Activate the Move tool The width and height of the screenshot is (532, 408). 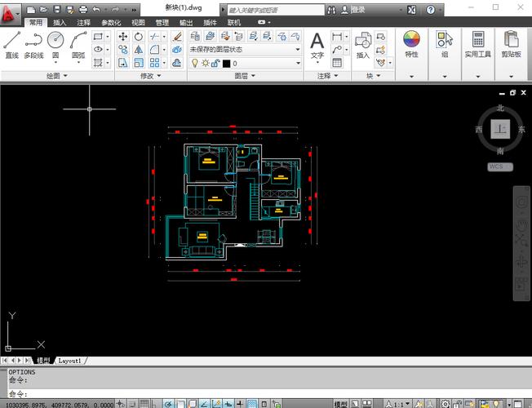[x=123, y=37]
